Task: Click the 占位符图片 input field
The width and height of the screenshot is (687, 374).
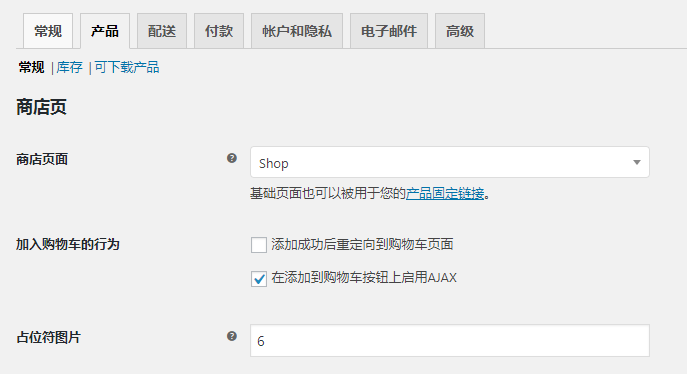Action: click(x=450, y=340)
